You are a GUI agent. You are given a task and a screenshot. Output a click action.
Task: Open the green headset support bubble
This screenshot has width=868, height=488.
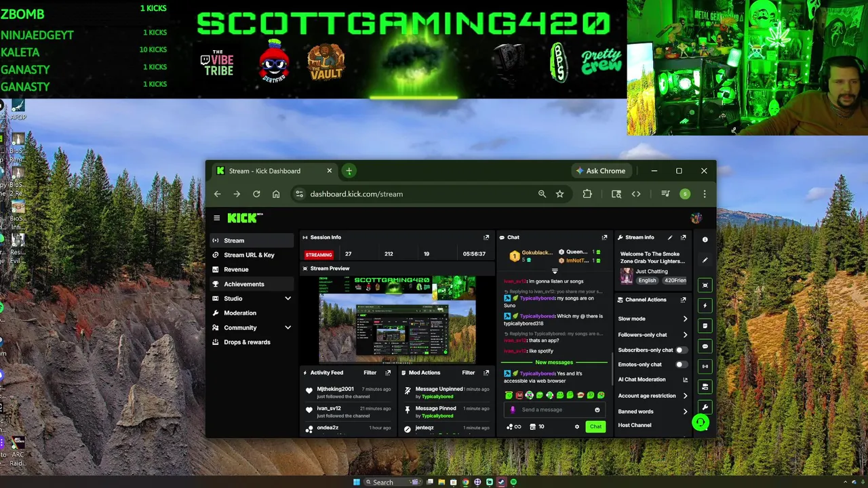pyautogui.click(x=701, y=423)
